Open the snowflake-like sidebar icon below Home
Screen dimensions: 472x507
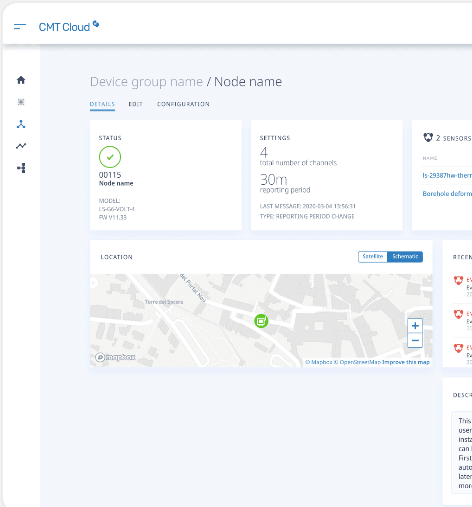click(x=21, y=102)
